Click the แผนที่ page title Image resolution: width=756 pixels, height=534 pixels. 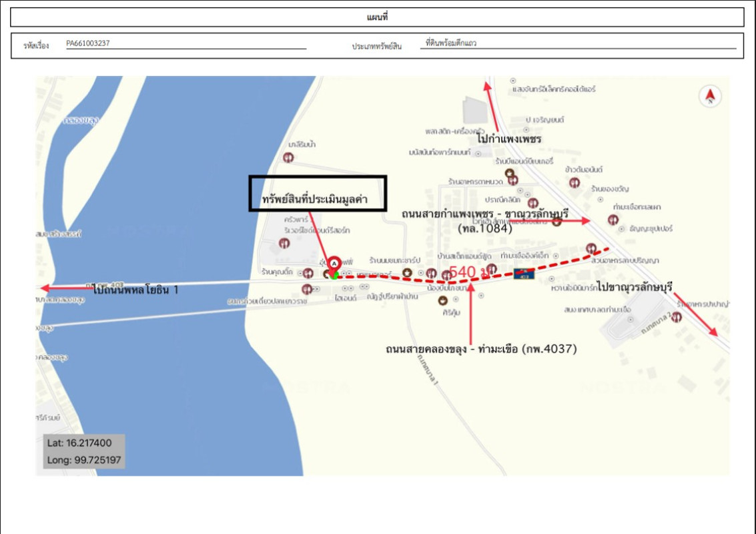point(377,17)
